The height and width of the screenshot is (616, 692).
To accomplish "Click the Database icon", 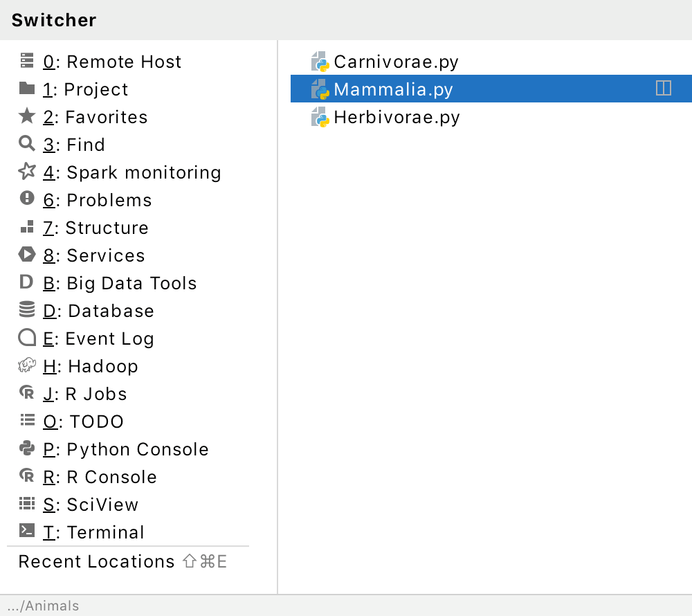I will click(27, 310).
